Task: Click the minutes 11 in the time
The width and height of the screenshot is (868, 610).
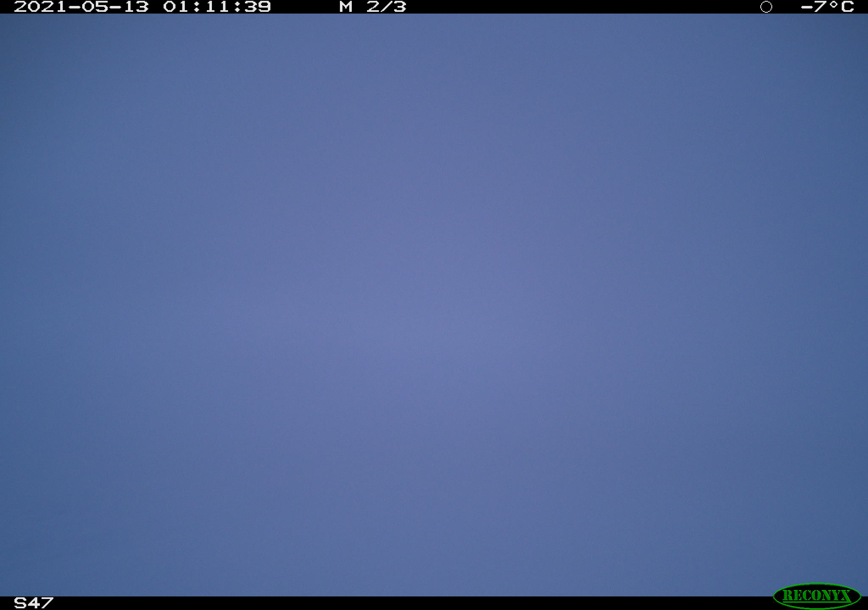Action: click(217, 7)
